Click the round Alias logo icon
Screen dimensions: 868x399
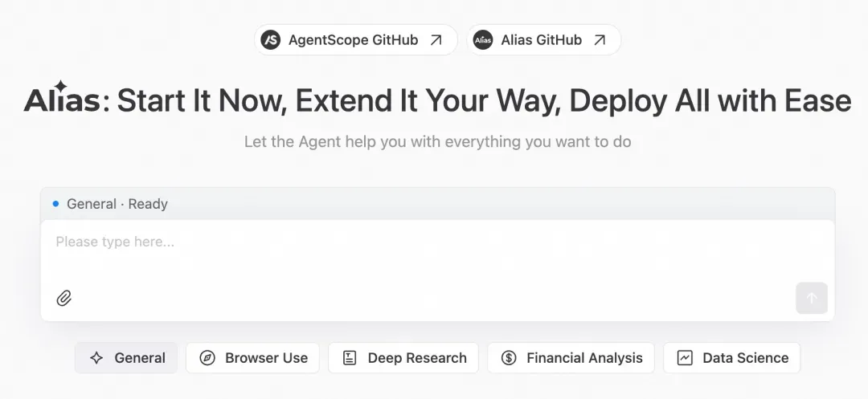point(483,40)
